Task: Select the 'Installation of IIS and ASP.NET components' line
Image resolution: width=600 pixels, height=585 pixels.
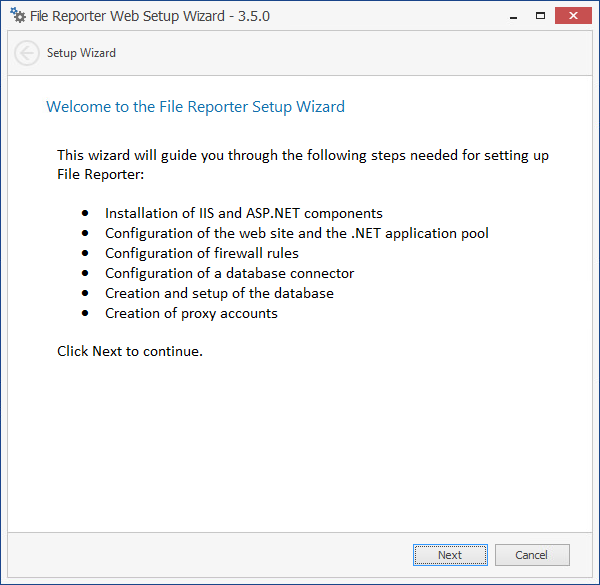Action: [x=243, y=213]
